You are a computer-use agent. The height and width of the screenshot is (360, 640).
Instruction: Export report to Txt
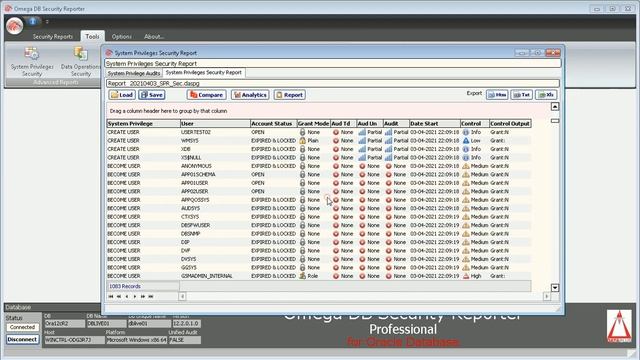click(x=522, y=95)
